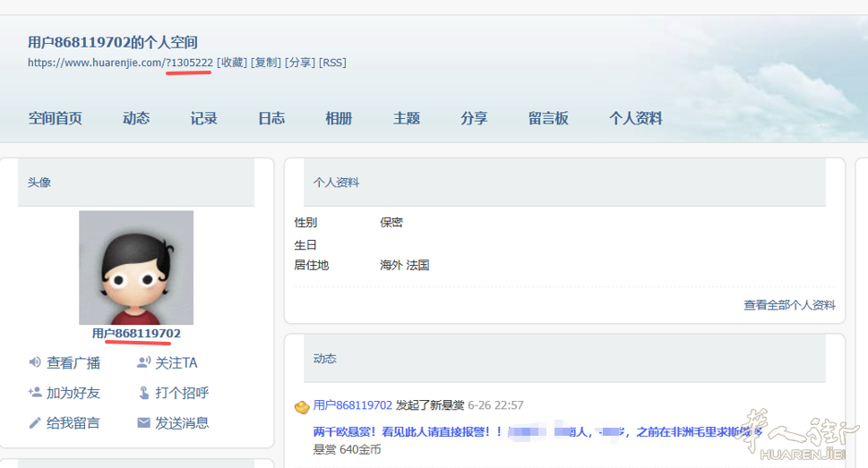Open the 两千欧悬赏 bounty post link
Image resolution: width=868 pixels, height=468 pixels.
[537, 432]
